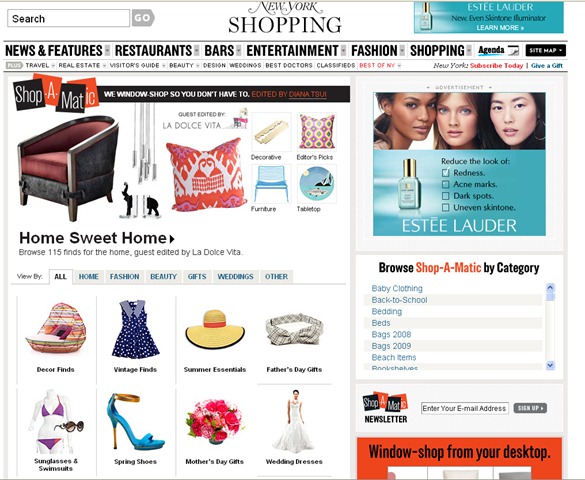
Task: Check the Dark spots checkbox
Action: (445, 196)
